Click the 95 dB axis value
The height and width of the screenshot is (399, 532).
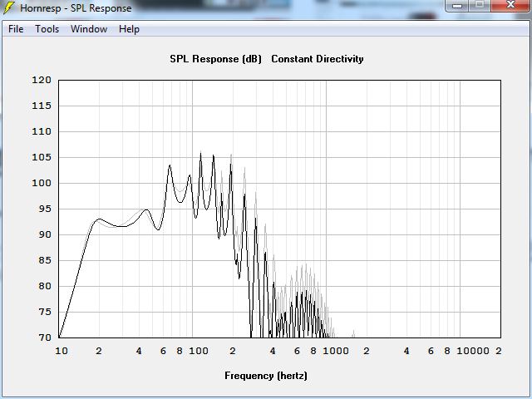[44, 209]
